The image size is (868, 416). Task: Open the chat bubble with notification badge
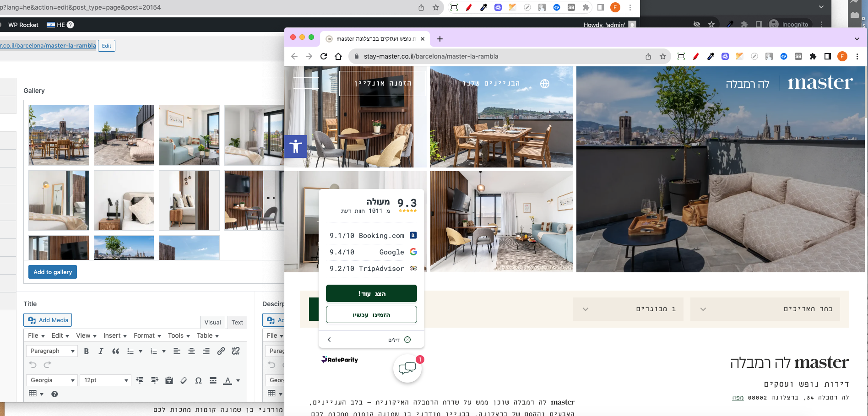(407, 368)
